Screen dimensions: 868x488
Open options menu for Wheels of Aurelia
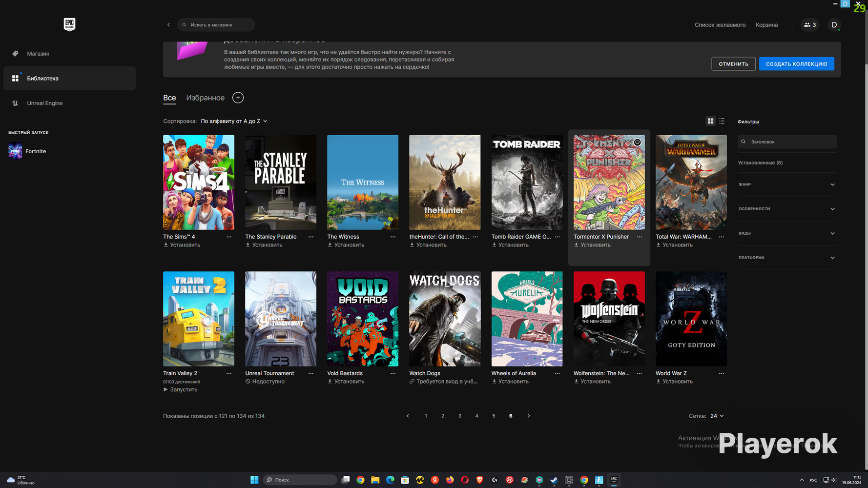point(558,373)
